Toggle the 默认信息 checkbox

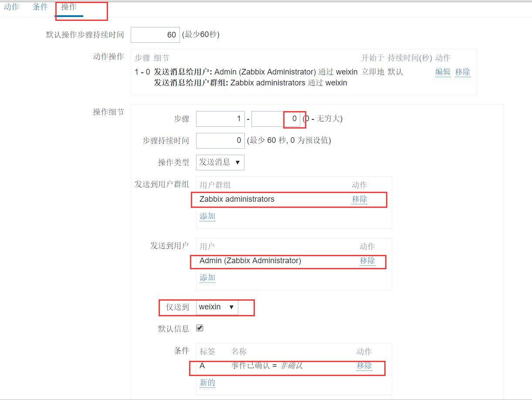(x=200, y=328)
